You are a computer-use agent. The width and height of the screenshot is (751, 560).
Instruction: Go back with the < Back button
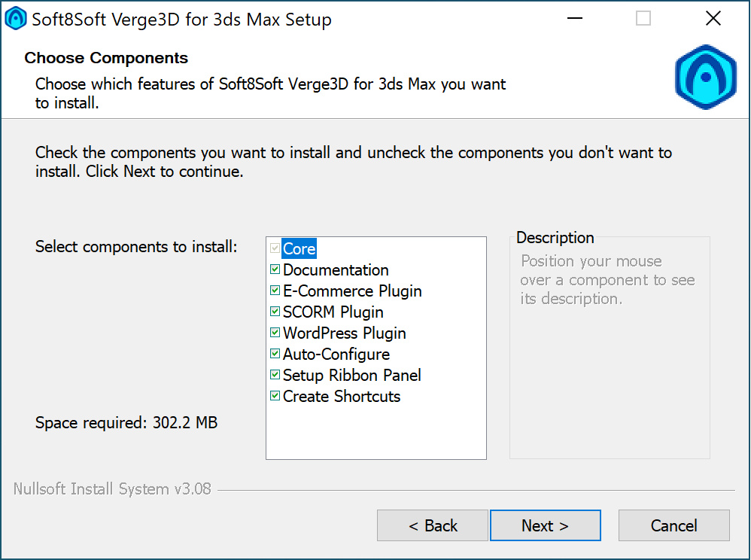coord(433,525)
